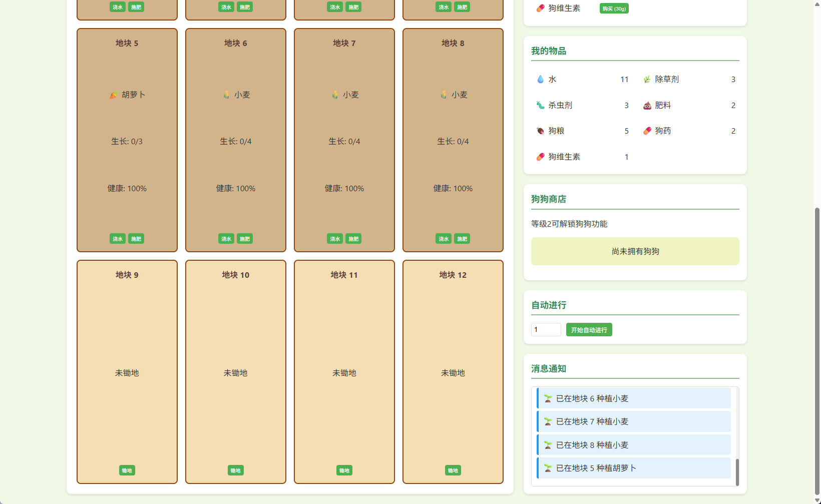
Task: Click 等级2可解锁狗狗功能 text
Action: tap(569, 224)
